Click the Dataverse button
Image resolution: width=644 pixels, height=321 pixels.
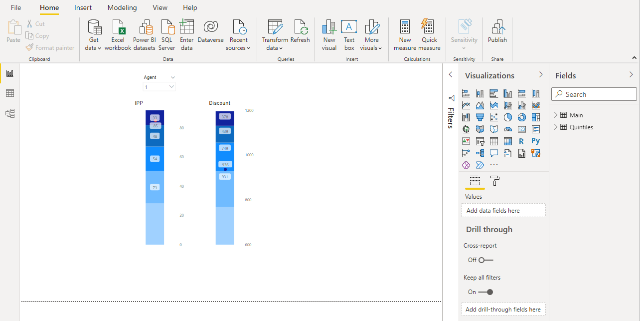[x=211, y=31]
